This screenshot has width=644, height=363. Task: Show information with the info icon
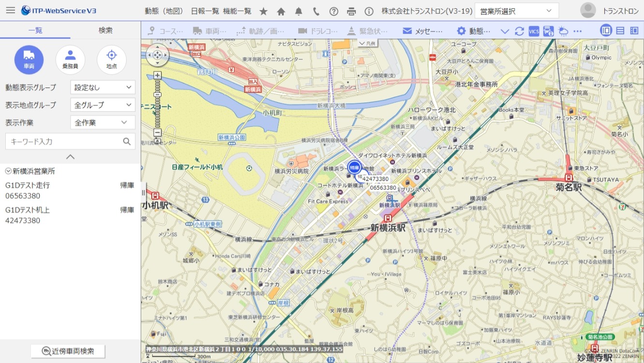click(369, 11)
